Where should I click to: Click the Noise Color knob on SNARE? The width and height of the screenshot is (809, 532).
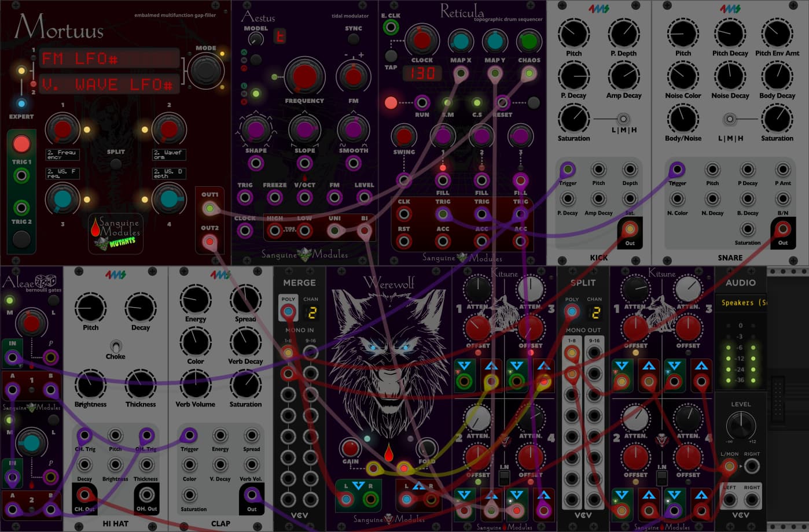(x=683, y=76)
